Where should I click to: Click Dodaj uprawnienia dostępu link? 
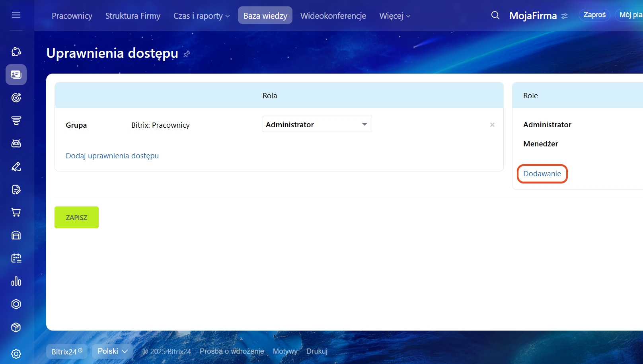[112, 156]
